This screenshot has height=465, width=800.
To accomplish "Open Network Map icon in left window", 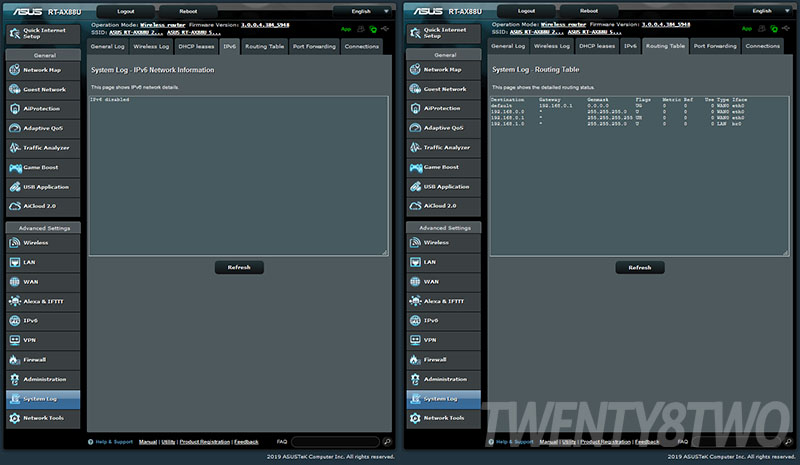I will 15,69.
